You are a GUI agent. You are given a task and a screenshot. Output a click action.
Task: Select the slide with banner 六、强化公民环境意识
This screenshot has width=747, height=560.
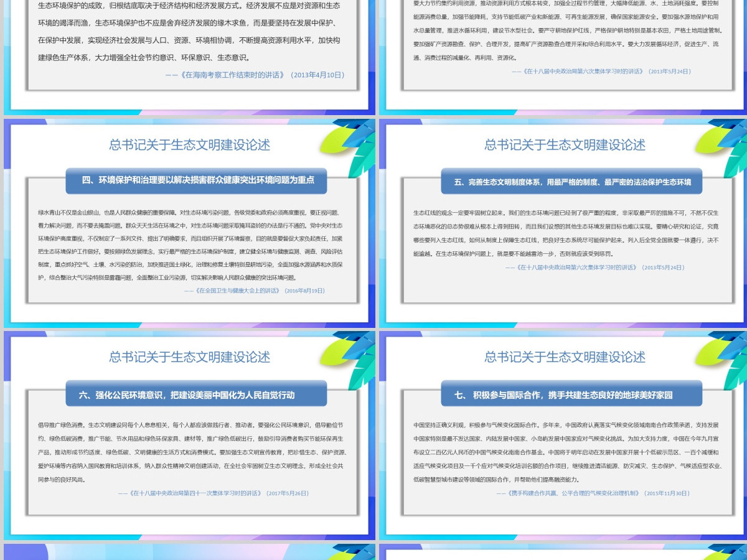pyautogui.click(x=189, y=436)
